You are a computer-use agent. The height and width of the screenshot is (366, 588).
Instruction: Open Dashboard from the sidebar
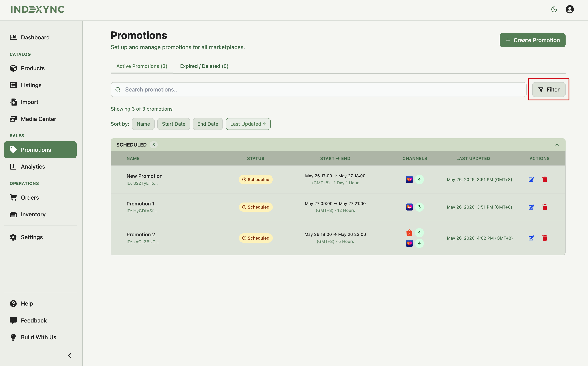click(40, 37)
